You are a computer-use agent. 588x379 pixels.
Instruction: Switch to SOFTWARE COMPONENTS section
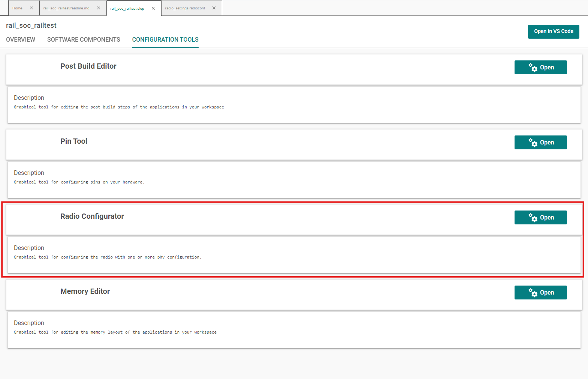click(x=84, y=40)
